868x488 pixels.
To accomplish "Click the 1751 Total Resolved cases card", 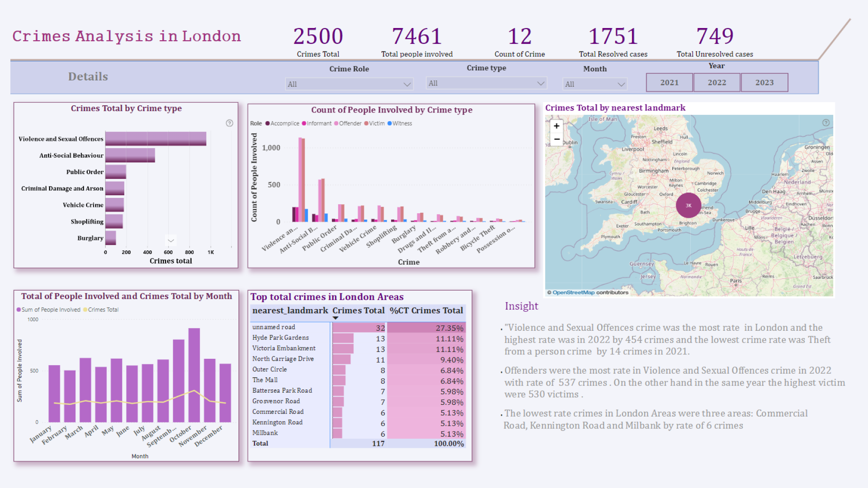I will [613, 42].
